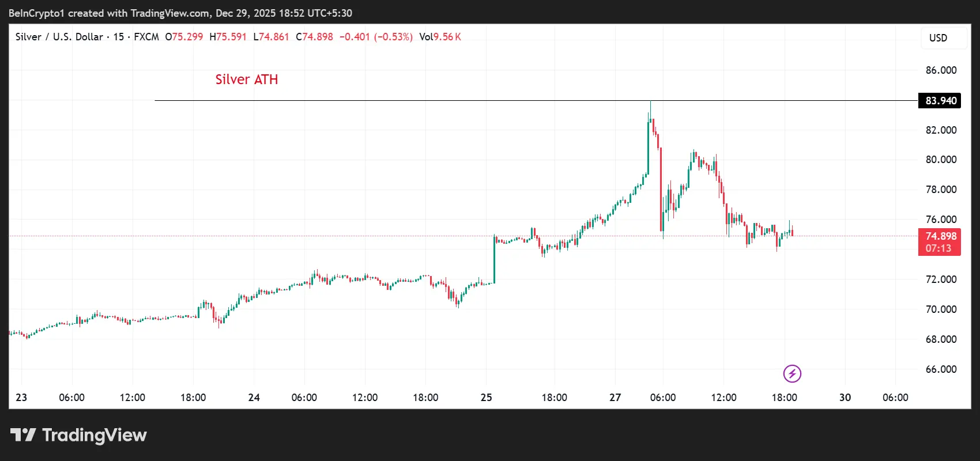Click the FXCM exchange label
This screenshot has width=980, height=461.
pyautogui.click(x=146, y=37)
